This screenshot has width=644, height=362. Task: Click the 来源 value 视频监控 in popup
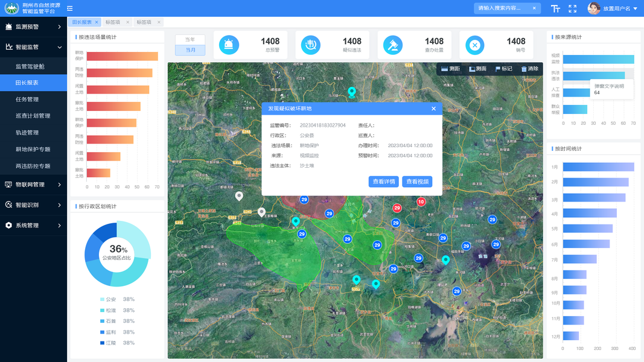click(x=309, y=156)
